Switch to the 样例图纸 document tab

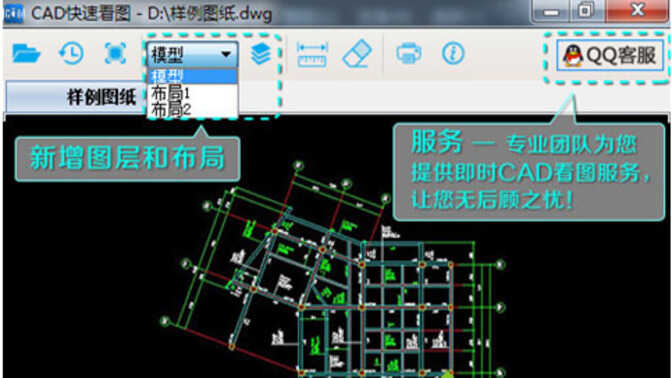click(x=77, y=97)
